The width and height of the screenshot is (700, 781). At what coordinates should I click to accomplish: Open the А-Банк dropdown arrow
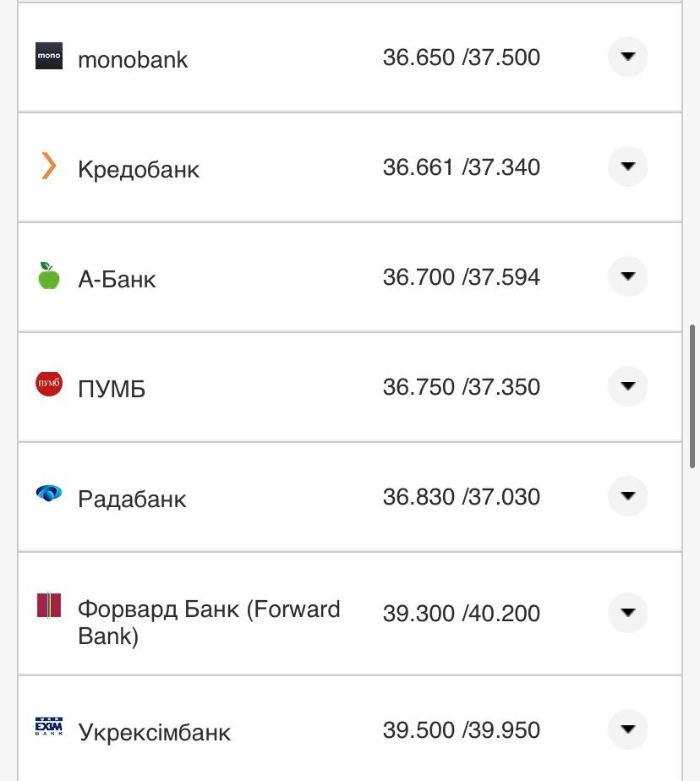click(x=627, y=276)
